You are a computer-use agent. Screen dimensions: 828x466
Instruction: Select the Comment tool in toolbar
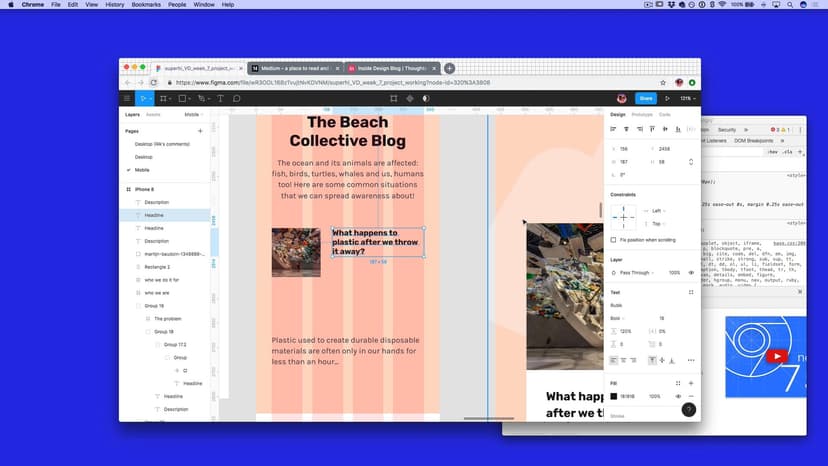click(x=236, y=98)
